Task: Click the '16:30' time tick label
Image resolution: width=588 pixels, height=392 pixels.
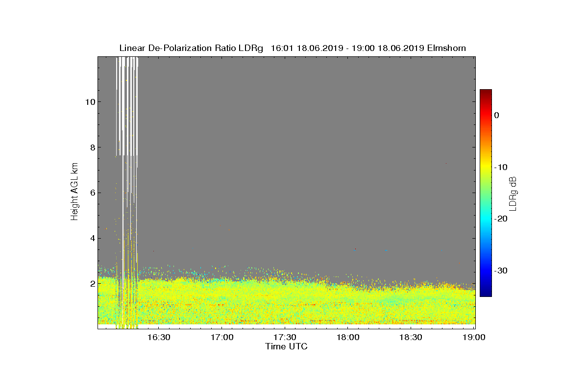Action: (x=159, y=337)
